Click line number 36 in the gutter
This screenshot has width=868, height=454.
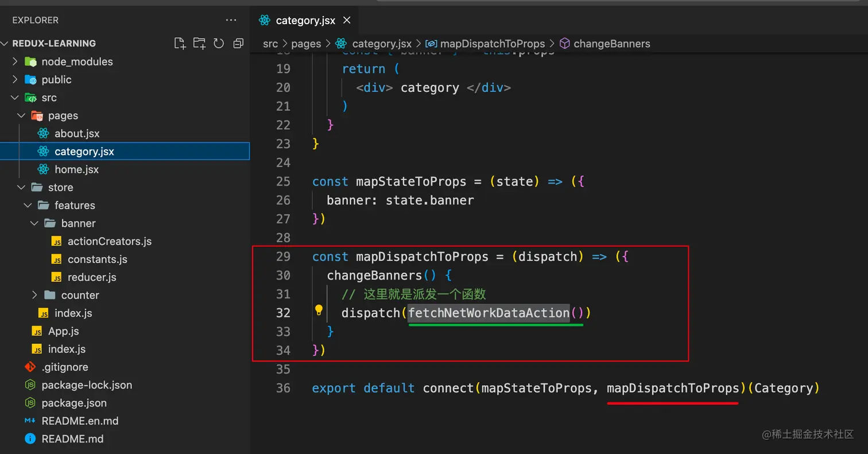click(x=284, y=388)
